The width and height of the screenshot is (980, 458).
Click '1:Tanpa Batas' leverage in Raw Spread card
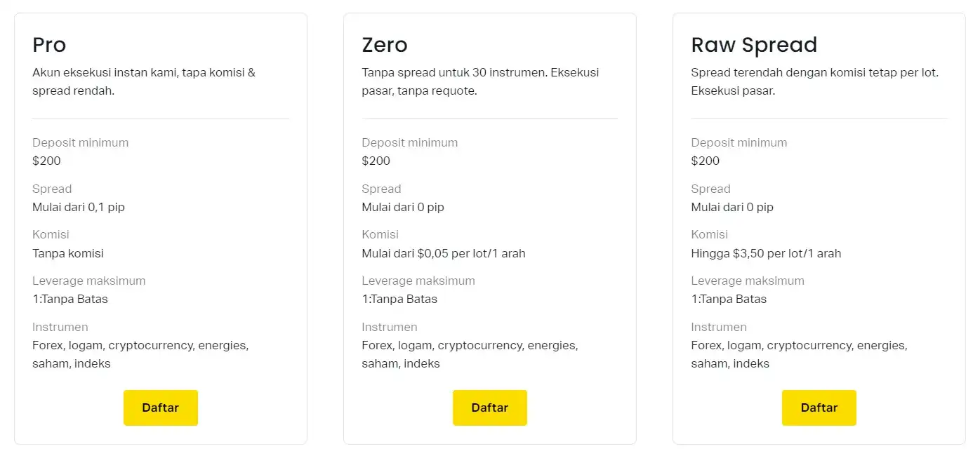pos(729,299)
